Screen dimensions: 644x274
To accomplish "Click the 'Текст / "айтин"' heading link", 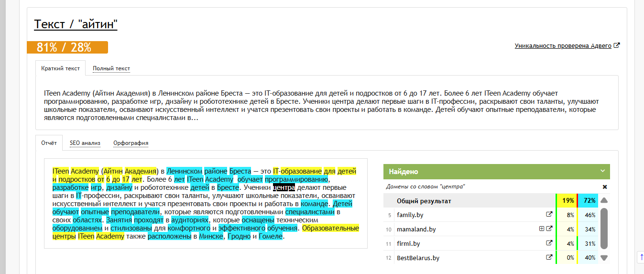I will point(76,24).
